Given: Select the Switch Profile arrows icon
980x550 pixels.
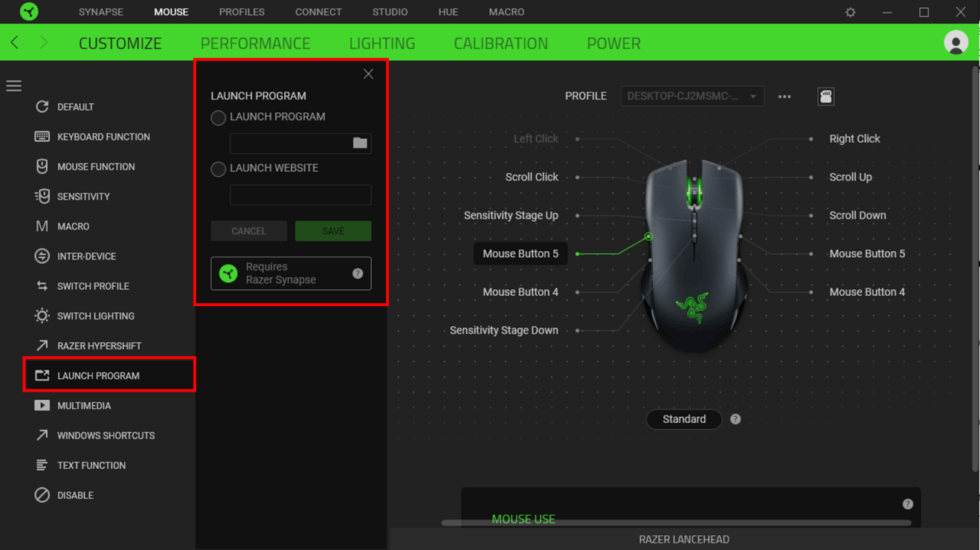Looking at the screenshot, I should pyautogui.click(x=42, y=286).
